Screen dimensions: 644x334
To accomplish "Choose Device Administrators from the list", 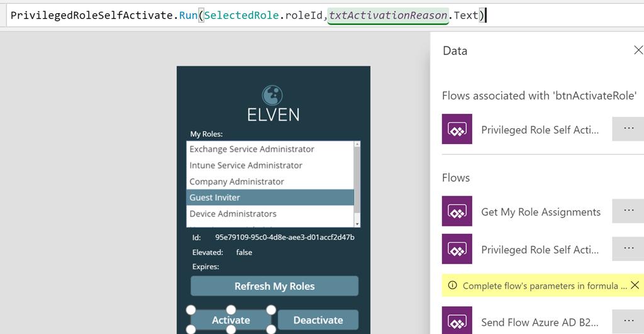I will click(270, 214).
